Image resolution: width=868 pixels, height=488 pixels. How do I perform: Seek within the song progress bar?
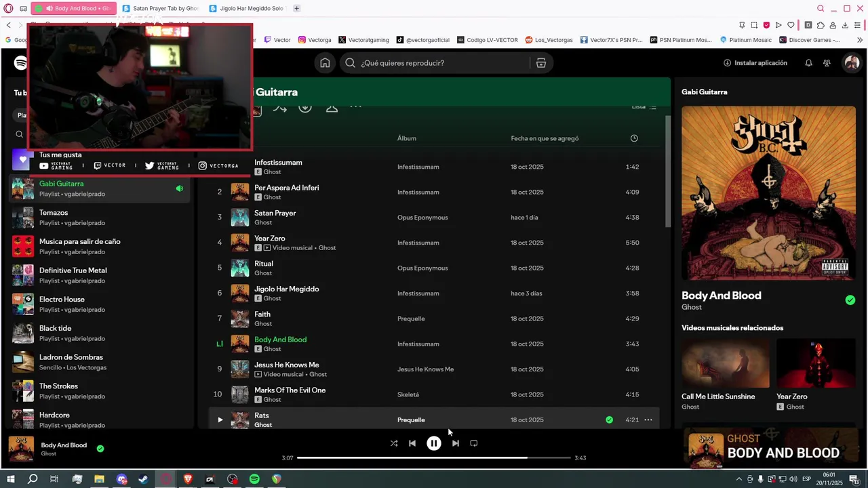point(434,458)
